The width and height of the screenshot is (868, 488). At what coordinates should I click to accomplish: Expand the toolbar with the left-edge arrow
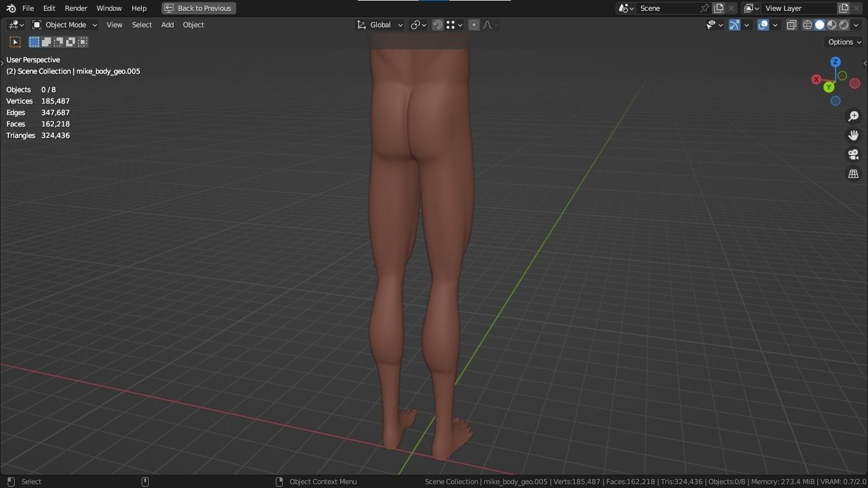[2, 63]
